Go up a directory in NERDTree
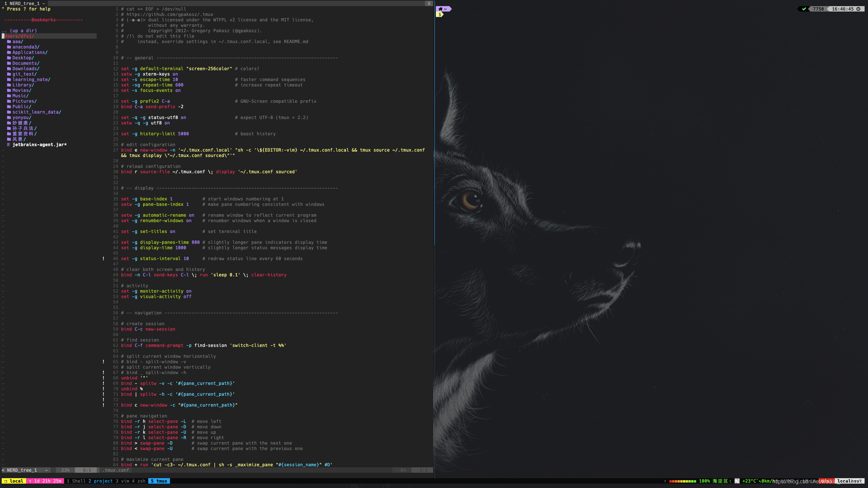 click(20, 31)
